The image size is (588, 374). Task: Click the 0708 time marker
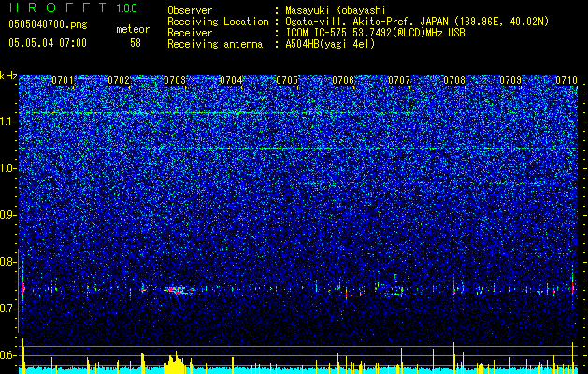pos(454,80)
